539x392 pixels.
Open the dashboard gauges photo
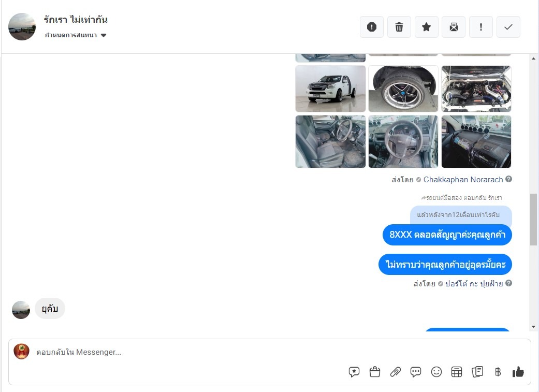[x=476, y=142]
